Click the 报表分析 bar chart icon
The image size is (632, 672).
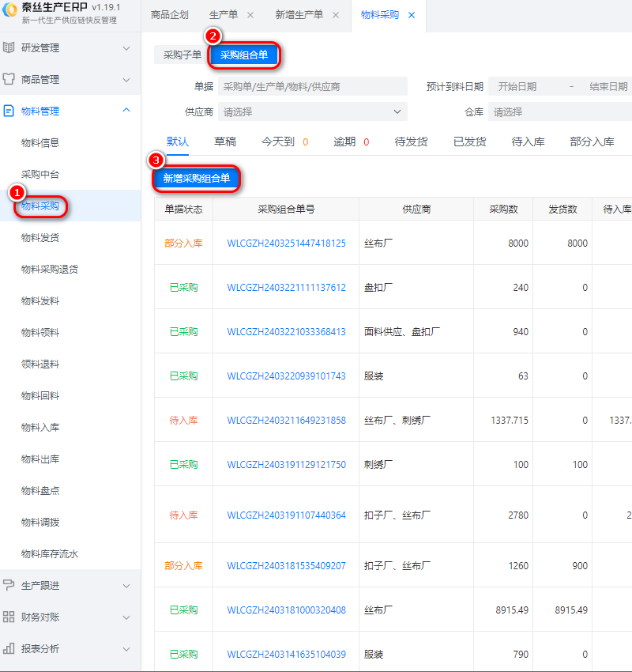tap(9, 649)
